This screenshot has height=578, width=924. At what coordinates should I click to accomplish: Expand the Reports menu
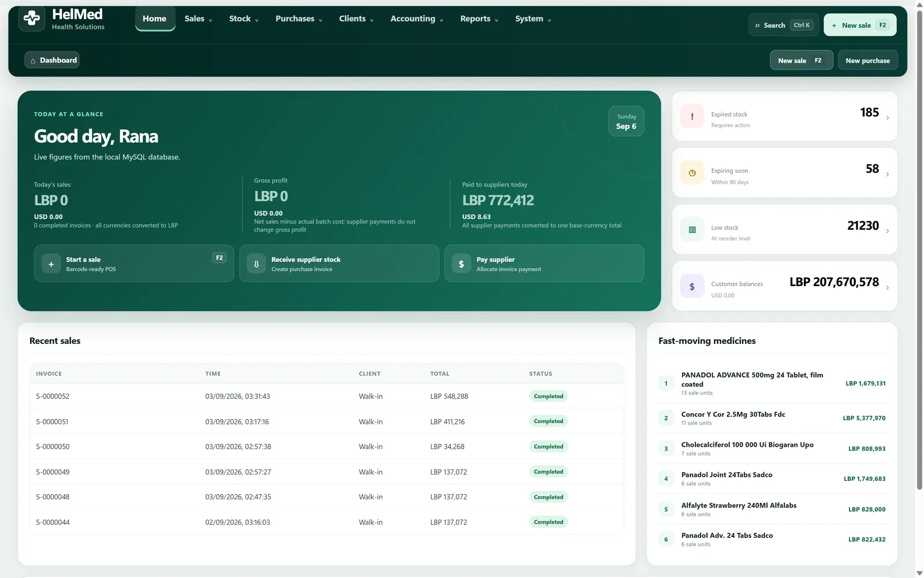pos(479,18)
